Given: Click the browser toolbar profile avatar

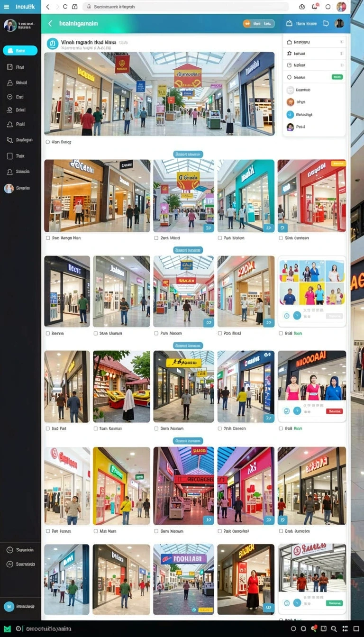Looking at the screenshot, I should click(x=341, y=7).
